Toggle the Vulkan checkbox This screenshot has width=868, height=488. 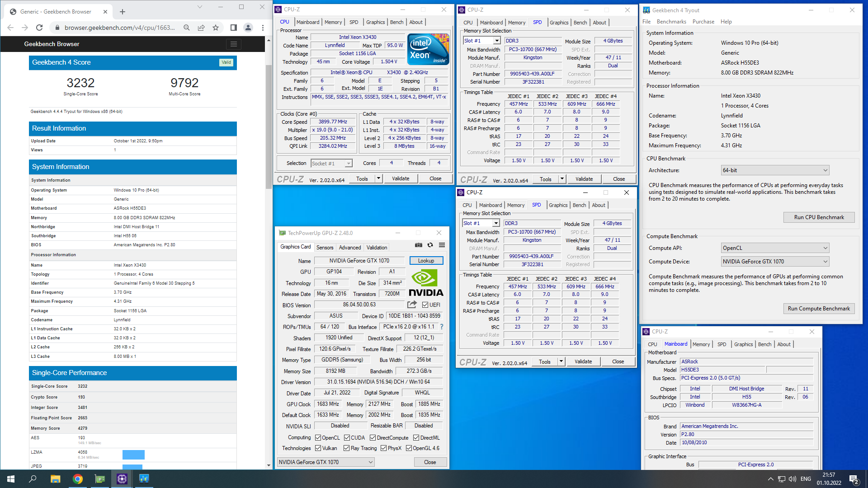point(318,448)
